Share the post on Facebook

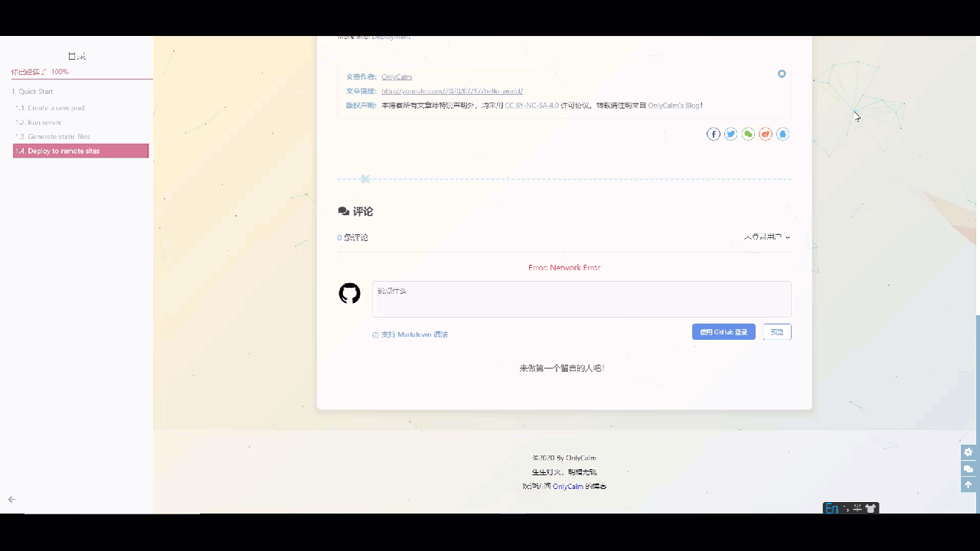tap(714, 134)
